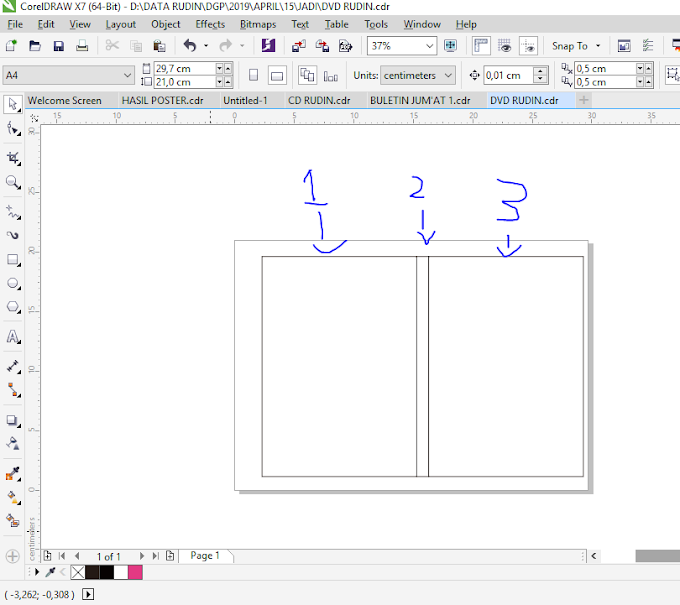Viewport: 680px width, 605px height.
Task: Toggle full-screen preview icon
Action: tap(450, 46)
